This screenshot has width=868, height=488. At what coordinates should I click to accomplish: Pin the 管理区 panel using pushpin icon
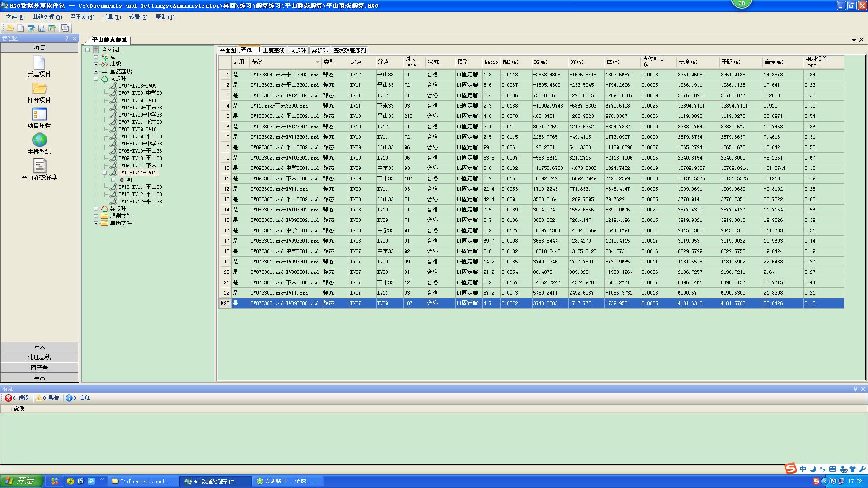point(67,38)
